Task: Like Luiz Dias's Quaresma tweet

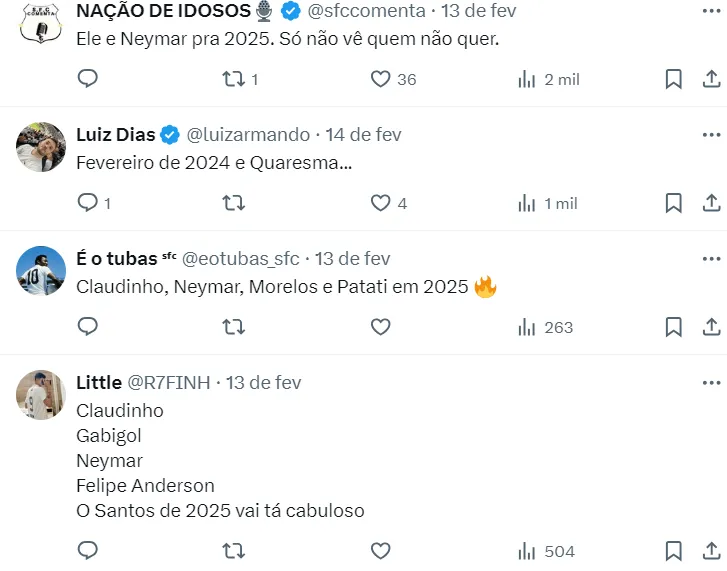Action: coord(380,203)
